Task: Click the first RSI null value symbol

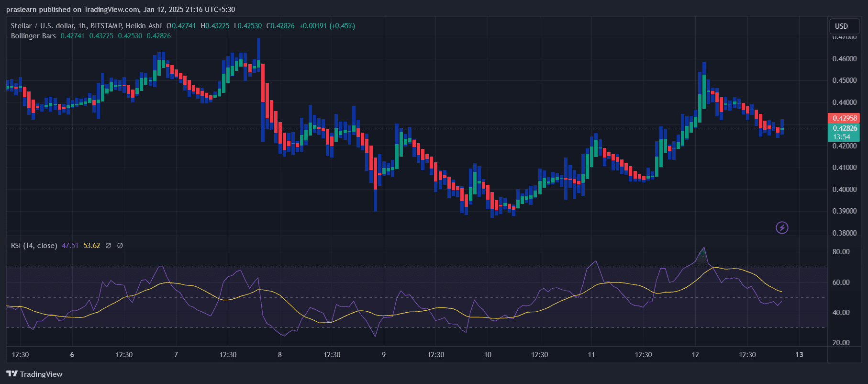Action: 108,246
